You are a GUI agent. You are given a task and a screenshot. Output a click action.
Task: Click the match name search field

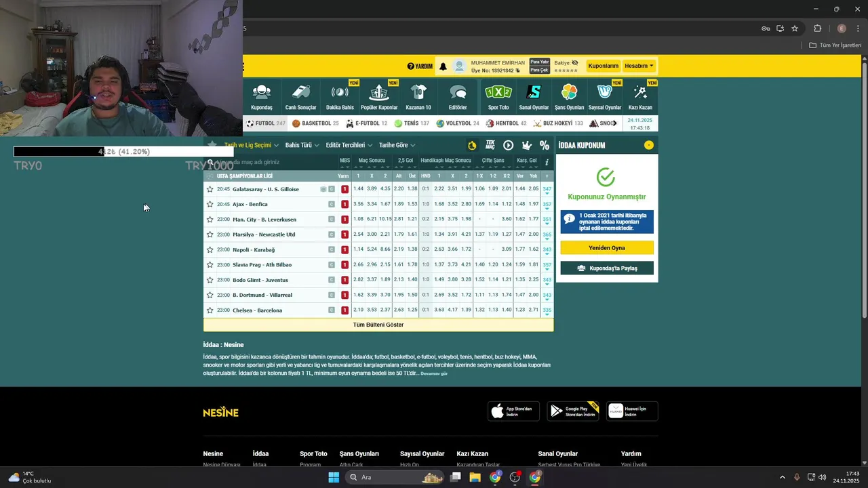coord(271,162)
